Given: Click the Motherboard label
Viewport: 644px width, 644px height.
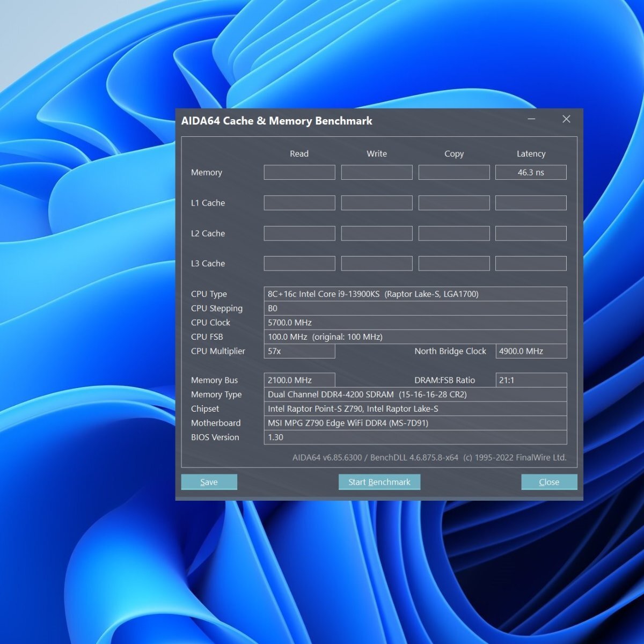Looking at the screenshot, I should pos(216,423).
